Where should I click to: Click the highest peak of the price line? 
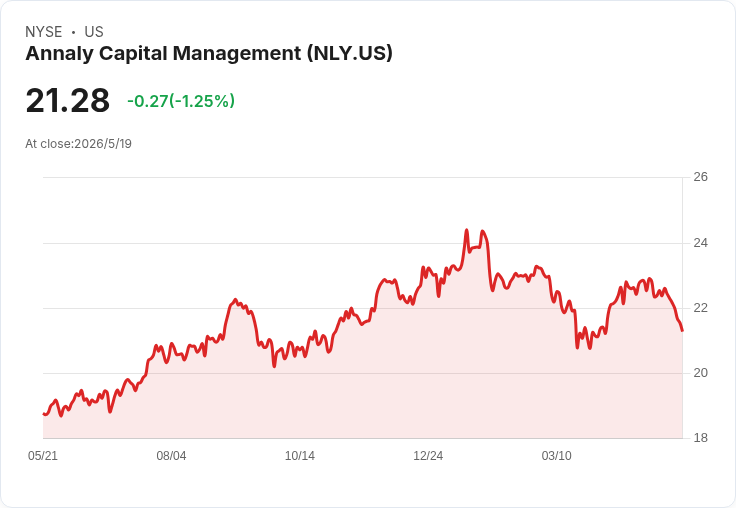click(467, 230)
